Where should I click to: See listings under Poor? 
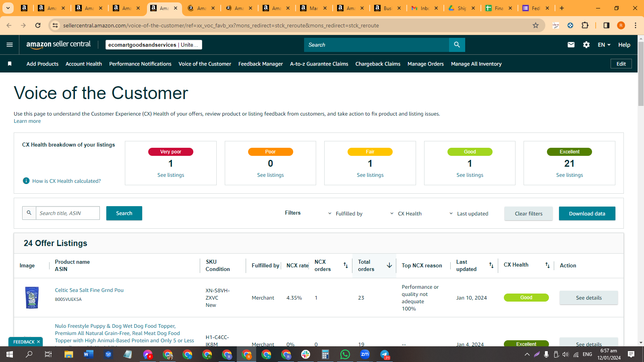coord(270,175)
